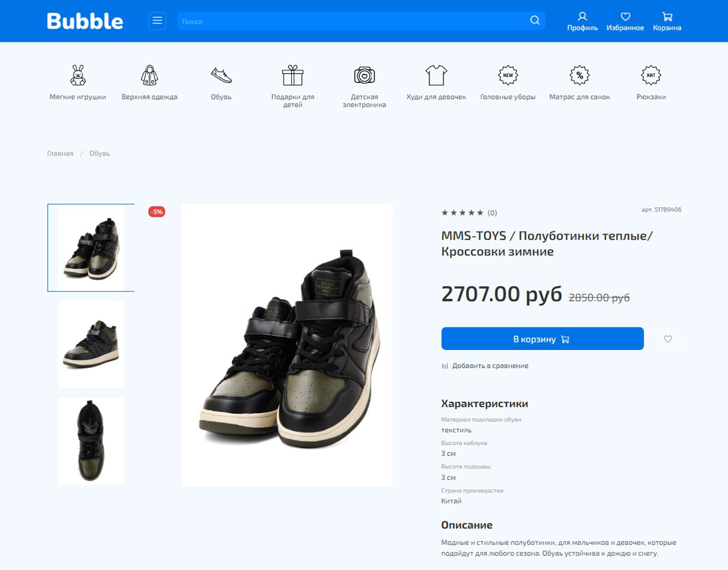Click the В корзину button
The width and height of the screenshot is (728, 570).
542,338
